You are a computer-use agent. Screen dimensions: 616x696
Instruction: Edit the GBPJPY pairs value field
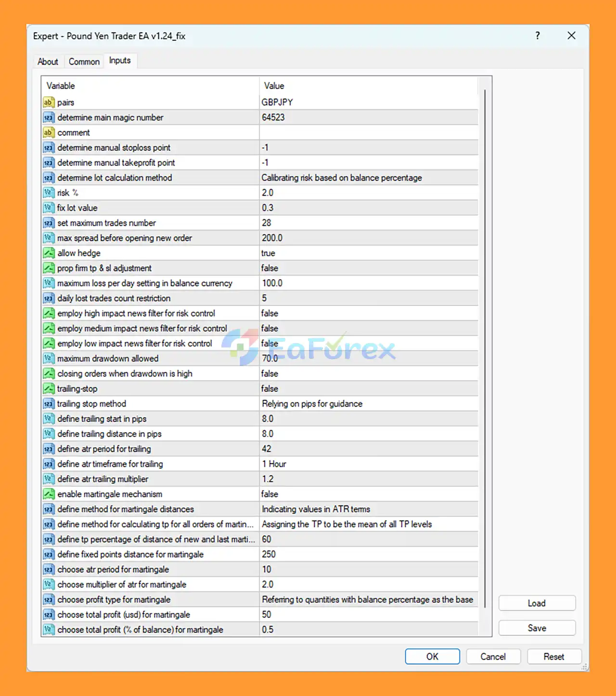click(368, 102)
